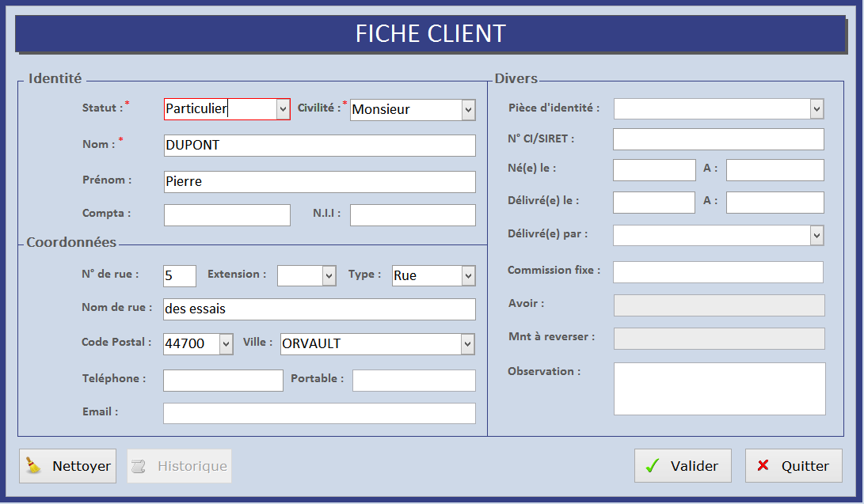Focus the Portable input field
The width and height of the screenshot is (864, 504).
click(414, 381)
